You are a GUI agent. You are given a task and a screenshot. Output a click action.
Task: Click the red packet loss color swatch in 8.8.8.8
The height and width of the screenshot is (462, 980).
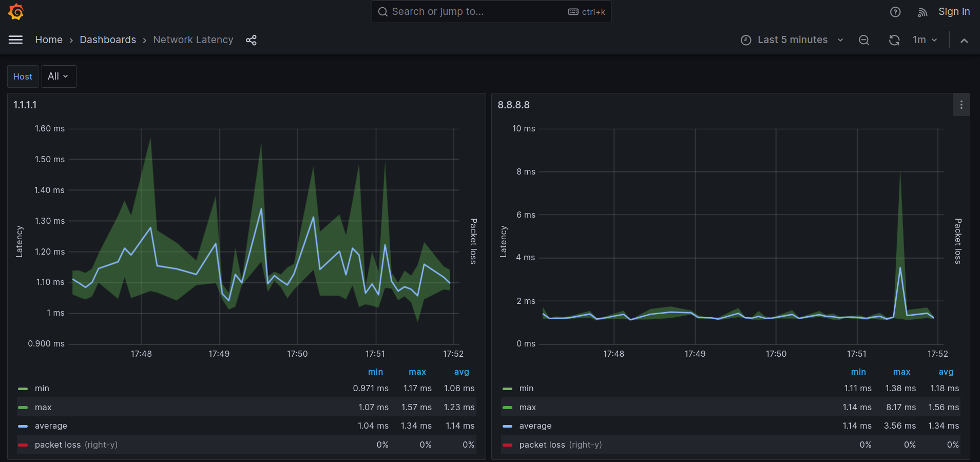coord(507,445)
